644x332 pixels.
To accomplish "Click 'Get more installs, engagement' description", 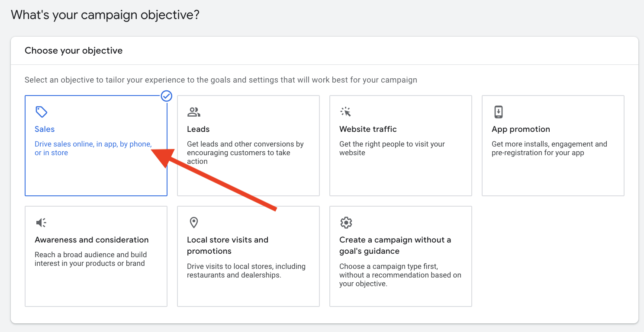I will 549,148.
